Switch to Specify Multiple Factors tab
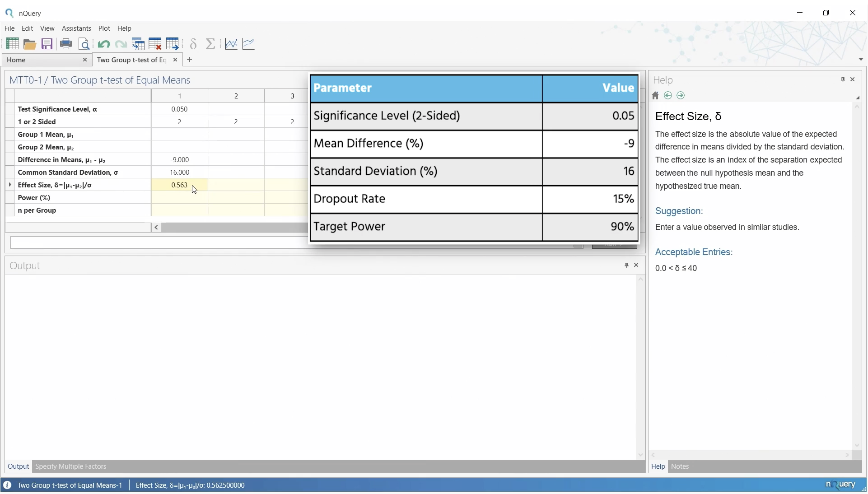 (71, 466)
